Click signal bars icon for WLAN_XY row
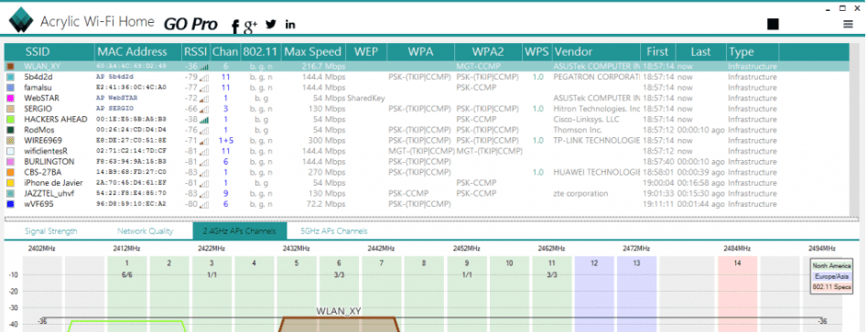Screen dimensions: 868x332 click(204, 67)
